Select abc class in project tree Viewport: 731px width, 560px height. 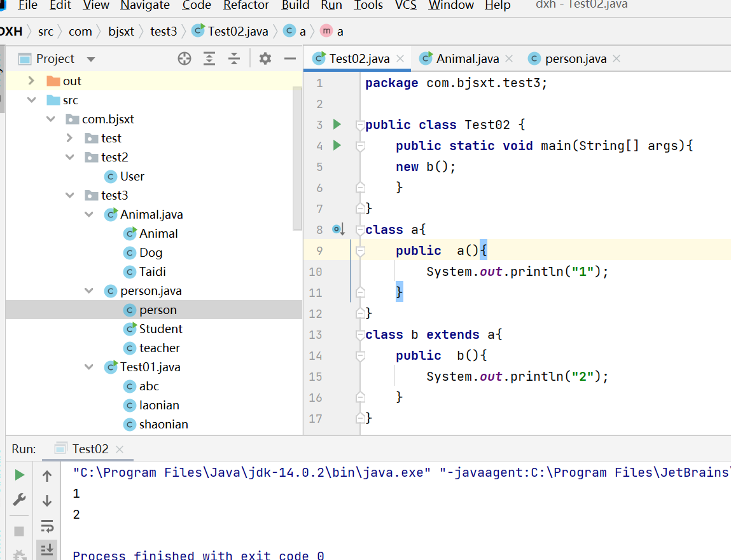(141, 386)
